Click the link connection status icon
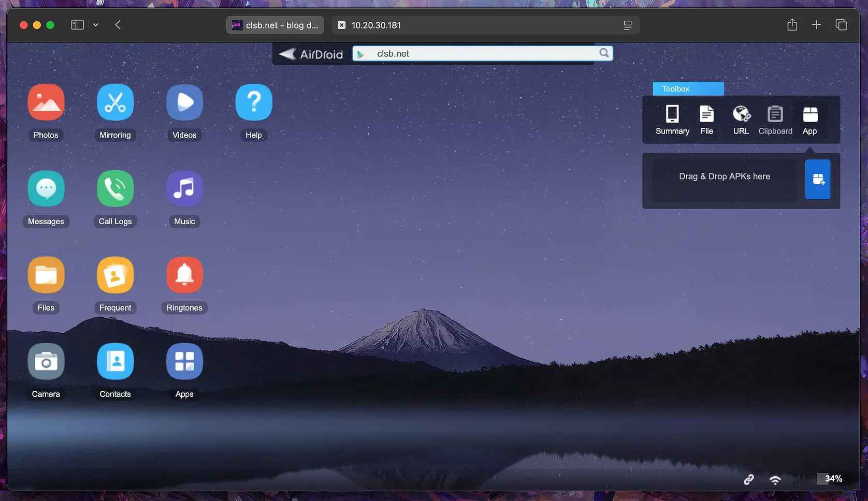 tap(749, 480)
